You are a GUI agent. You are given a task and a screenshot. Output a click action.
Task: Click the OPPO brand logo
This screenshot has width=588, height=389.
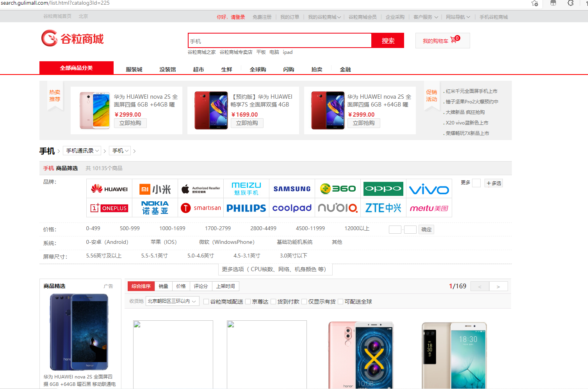[x=383, y=188]
